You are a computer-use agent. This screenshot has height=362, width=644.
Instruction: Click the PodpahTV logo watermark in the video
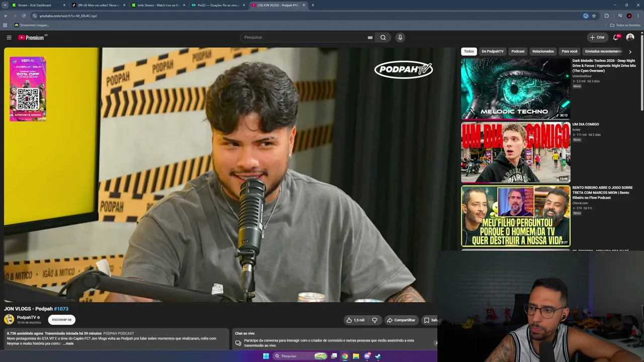tap(404, 69)
